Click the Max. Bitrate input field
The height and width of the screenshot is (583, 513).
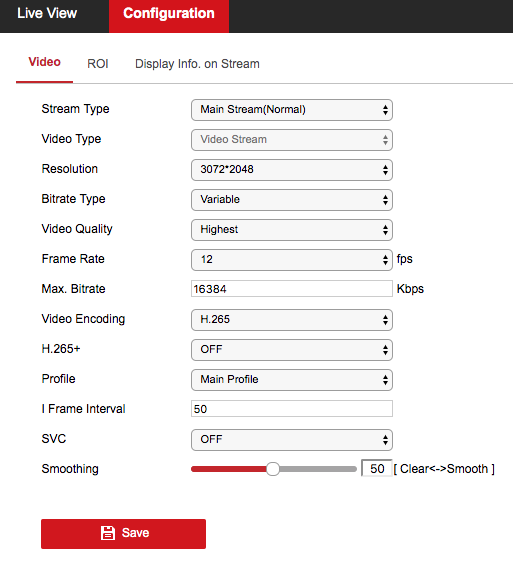click(x=292, y=289)
